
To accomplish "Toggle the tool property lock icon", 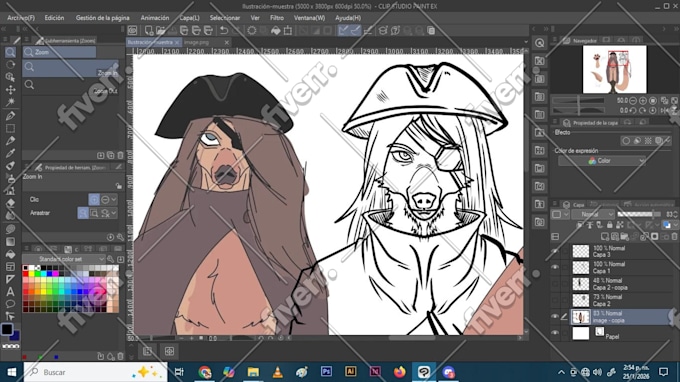I will (x=118, y=186).
